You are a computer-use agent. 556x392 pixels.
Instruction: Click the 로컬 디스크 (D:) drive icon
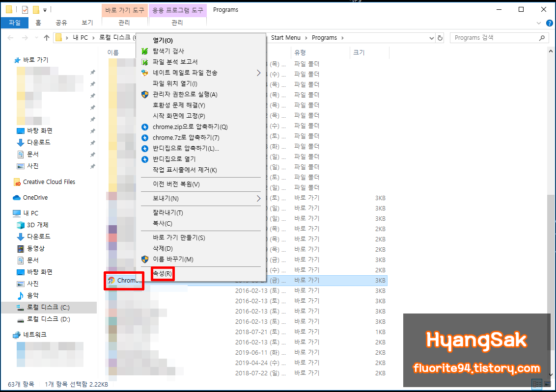21,319
